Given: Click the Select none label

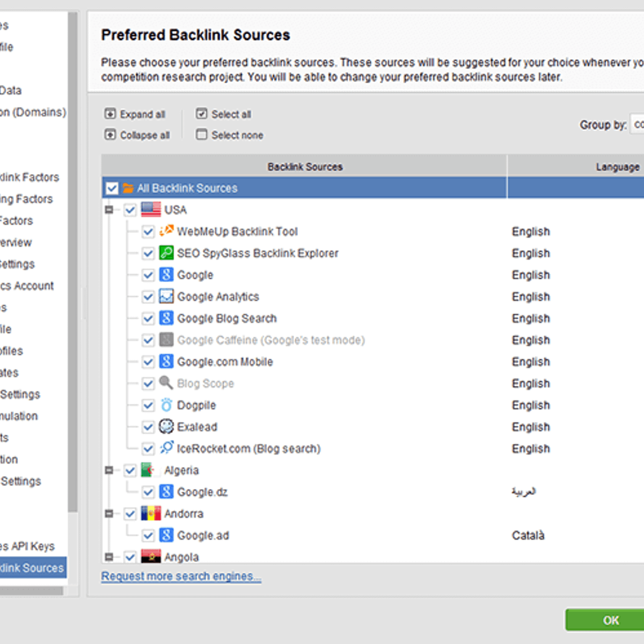Looking at the screenshot, I should (237, 135).
